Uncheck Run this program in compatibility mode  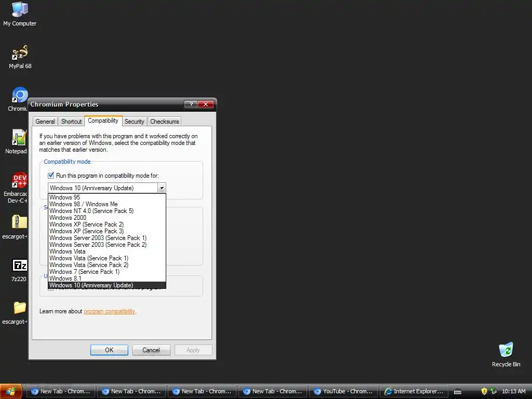click(51, 176)
